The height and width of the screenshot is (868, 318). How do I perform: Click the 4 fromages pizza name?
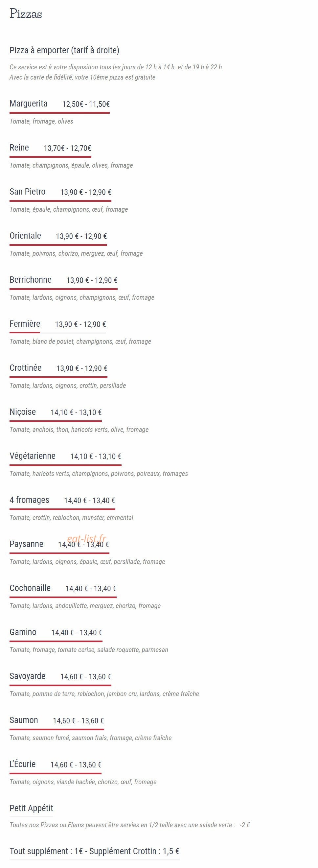pos(29,500)
